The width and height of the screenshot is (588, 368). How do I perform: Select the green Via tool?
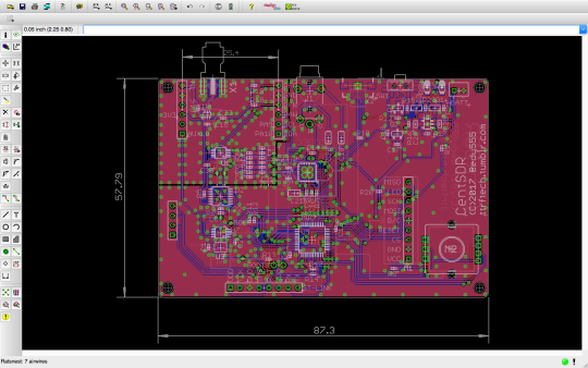click(6, 252)
